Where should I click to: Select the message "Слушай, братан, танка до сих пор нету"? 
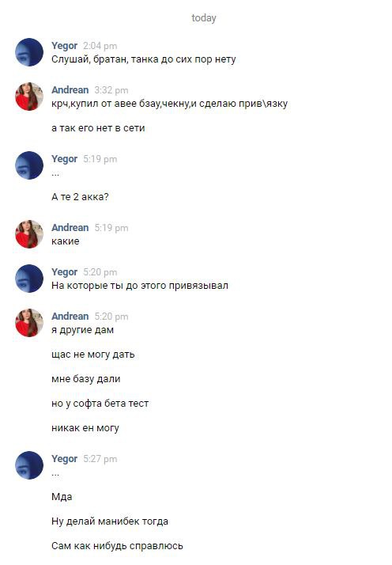144,59
